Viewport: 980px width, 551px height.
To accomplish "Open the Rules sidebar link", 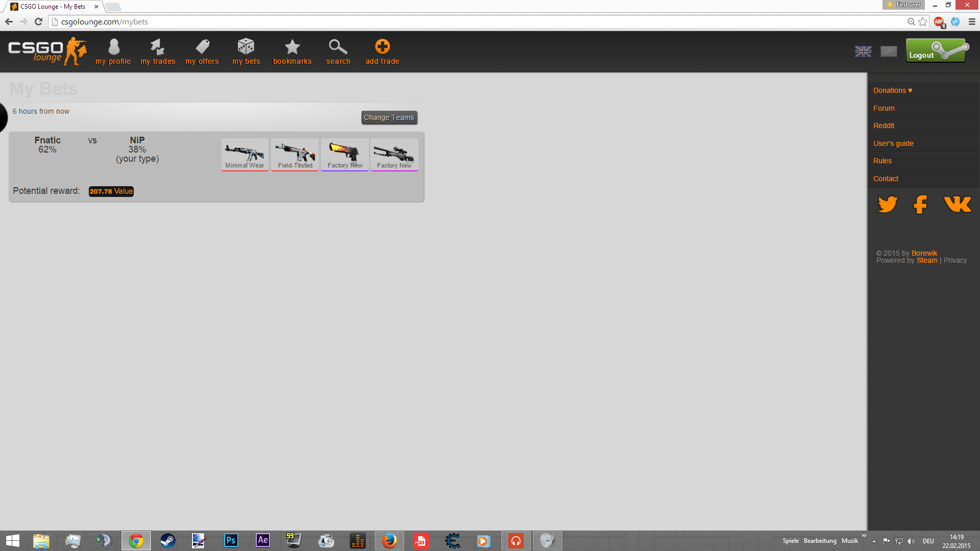I will click(x=882, y=161).
